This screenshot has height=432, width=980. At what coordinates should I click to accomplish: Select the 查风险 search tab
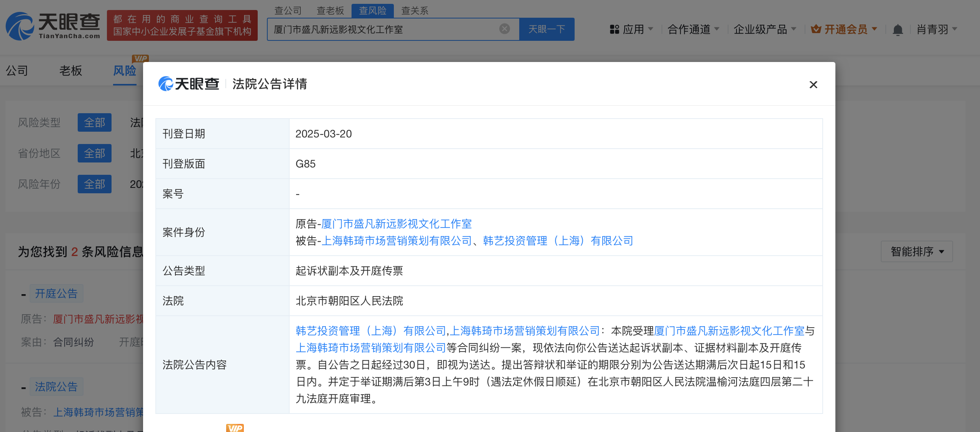click(x=372, y=10)
